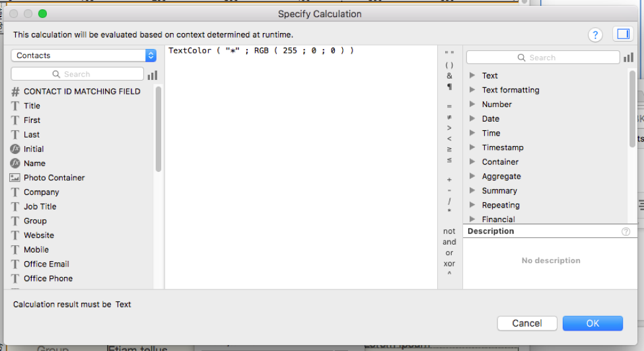This screenshot has height=351, width=644.
Task: Toggle the functions pane sidebar icon
Action: point(623,34)
